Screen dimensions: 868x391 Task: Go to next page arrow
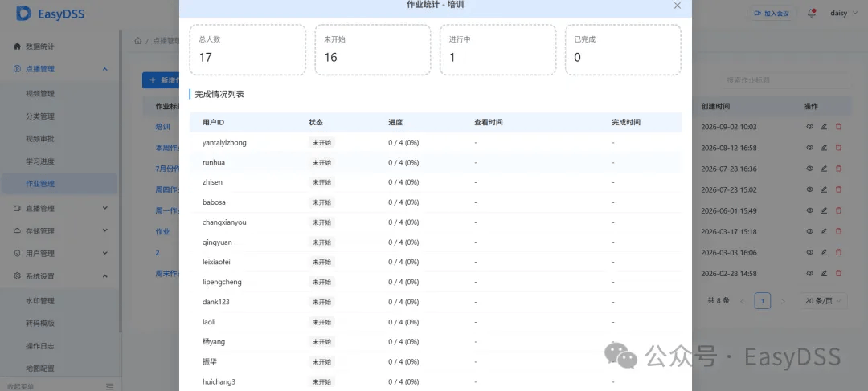click(783, 301)
